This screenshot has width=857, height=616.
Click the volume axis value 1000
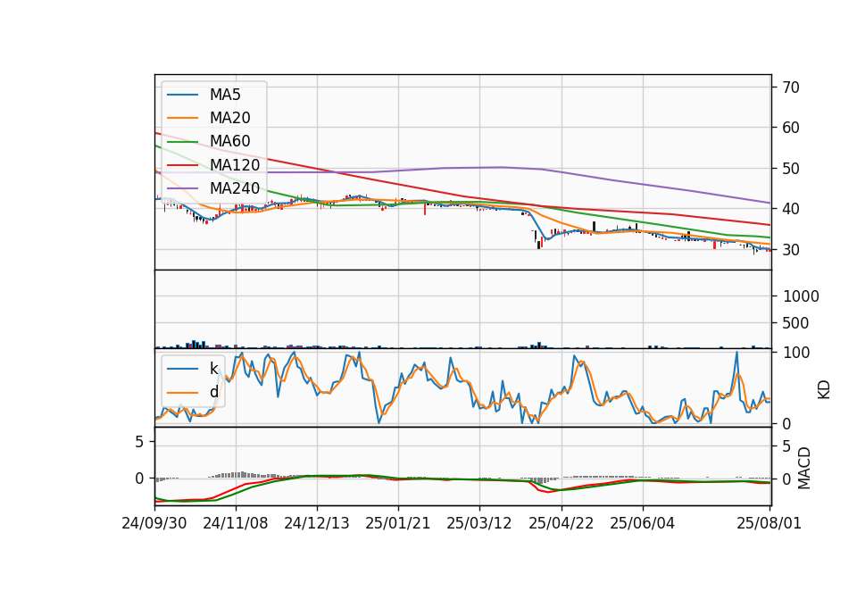[x=801, y=296]
